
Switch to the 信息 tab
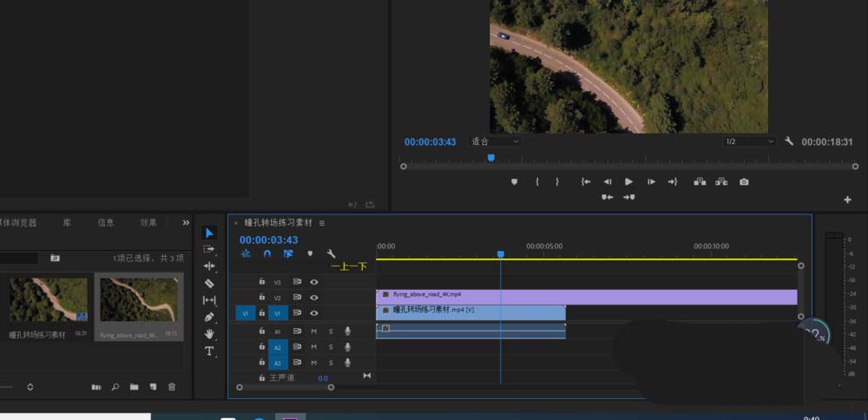click(x=106, y=223)
